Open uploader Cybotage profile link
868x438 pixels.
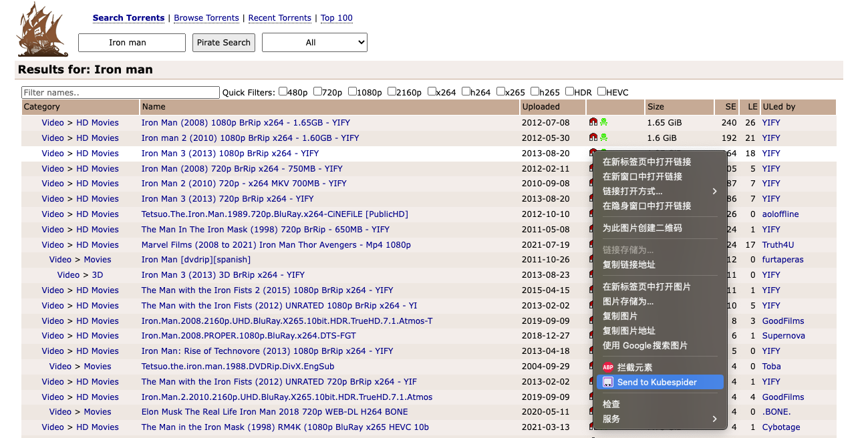(x=781, y=427)
